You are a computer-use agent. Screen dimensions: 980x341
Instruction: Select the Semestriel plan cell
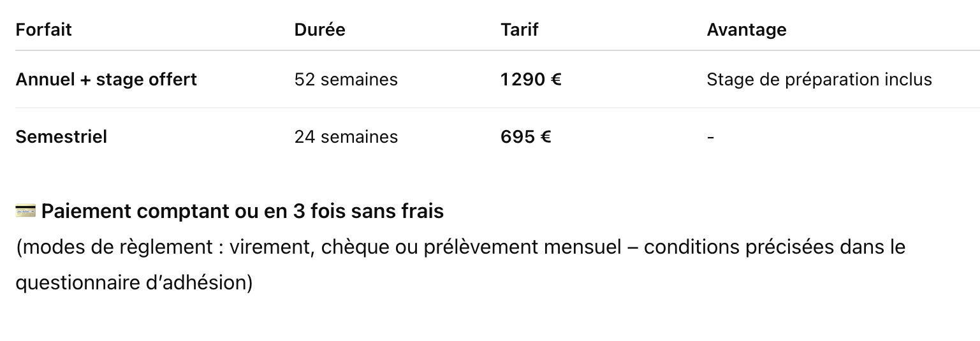61,137
